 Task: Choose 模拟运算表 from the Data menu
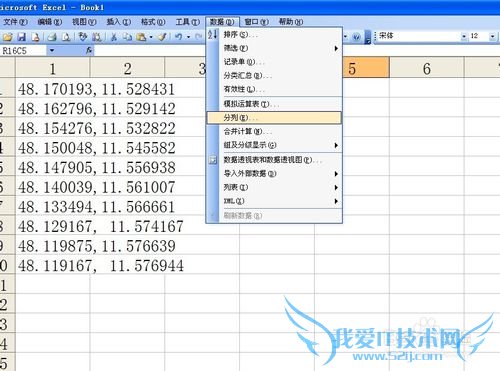tap(274, 104)
